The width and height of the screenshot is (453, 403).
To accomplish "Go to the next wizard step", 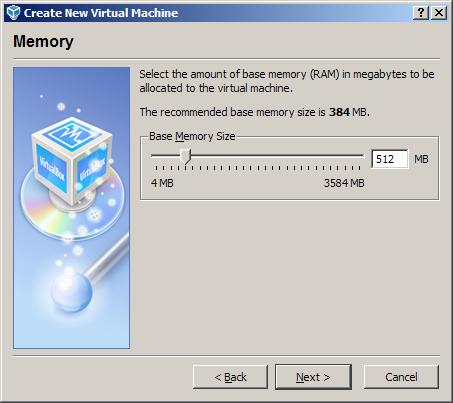I will tap(313, 377).
